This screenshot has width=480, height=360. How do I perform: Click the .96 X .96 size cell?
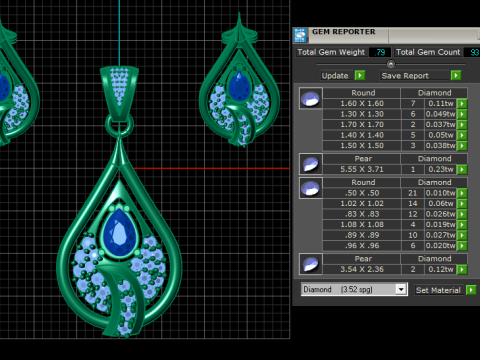362,246
